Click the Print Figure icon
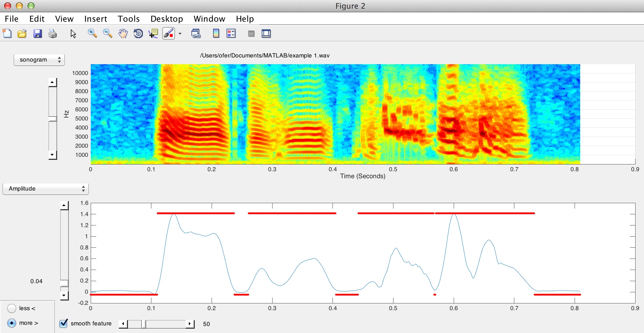The image size is (644, 333). coord(53,33)
